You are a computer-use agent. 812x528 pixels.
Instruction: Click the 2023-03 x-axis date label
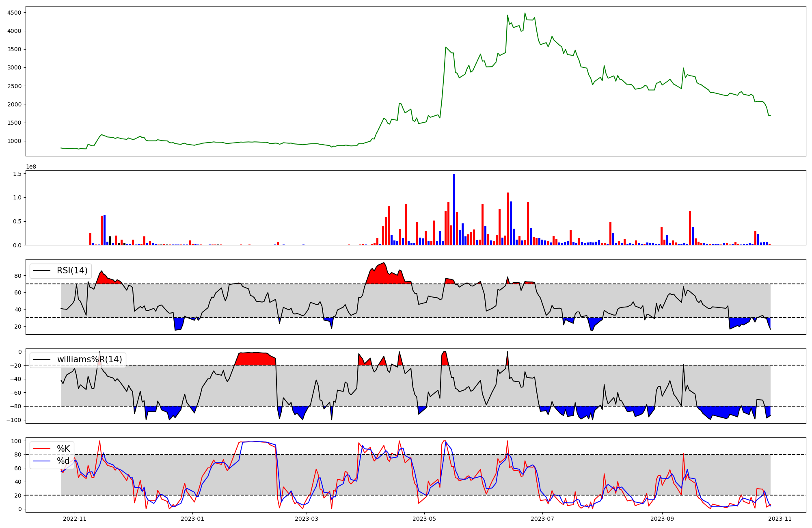306,519
